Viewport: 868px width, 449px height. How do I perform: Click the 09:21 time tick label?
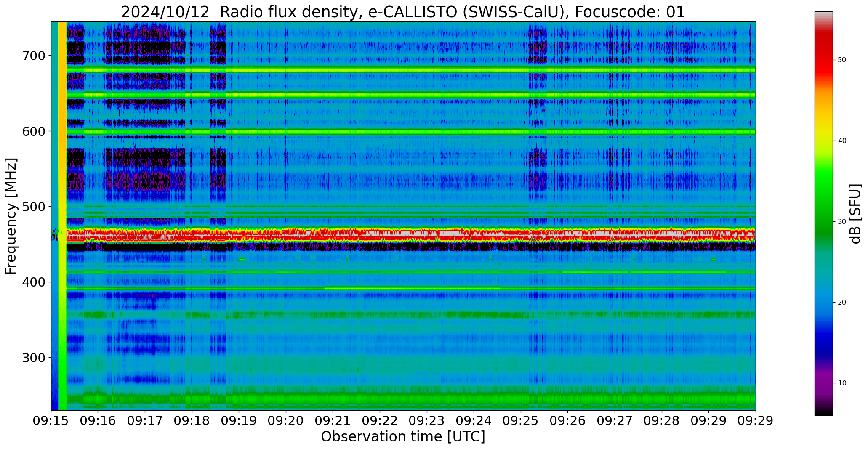click(x=333, y=421)
